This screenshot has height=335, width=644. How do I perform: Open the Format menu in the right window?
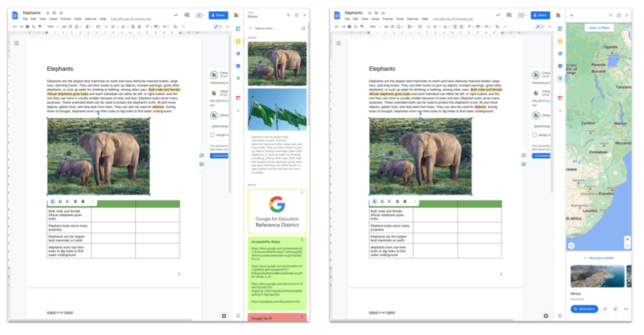pyautogui.click(x=388, y=19)
